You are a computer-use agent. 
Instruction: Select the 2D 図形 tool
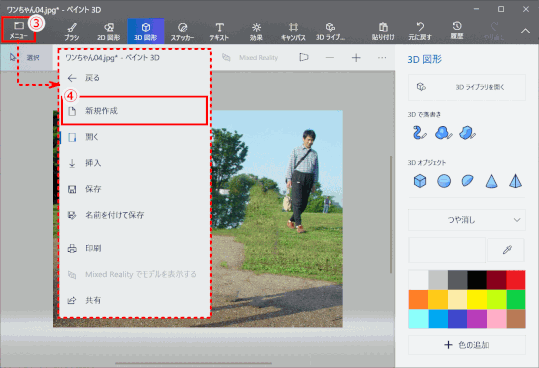109,31
